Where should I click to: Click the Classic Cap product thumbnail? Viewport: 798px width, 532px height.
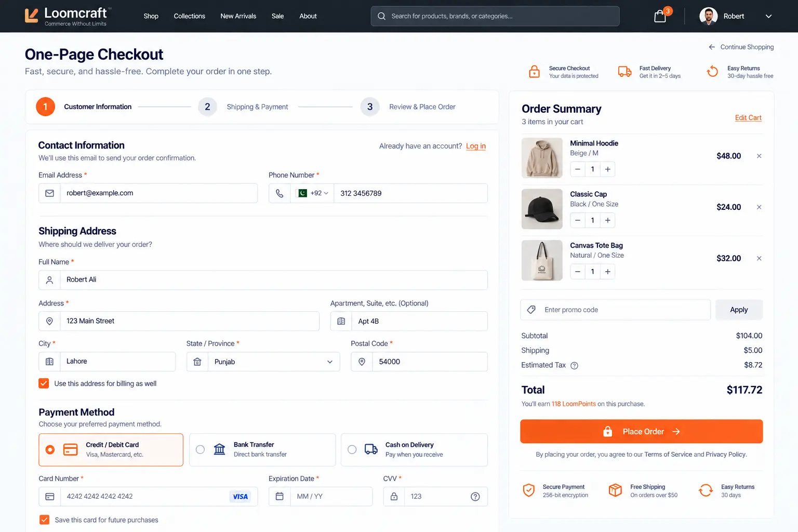(542, 209)
